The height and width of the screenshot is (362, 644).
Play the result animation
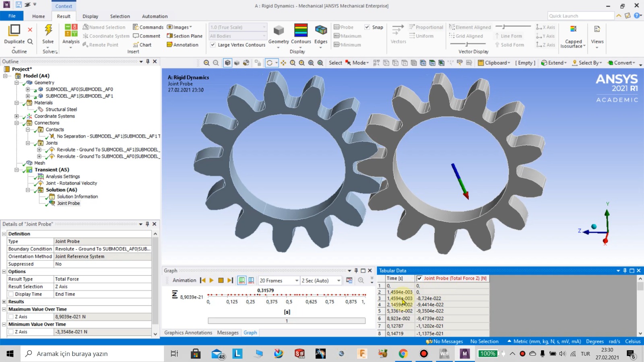[212, 280]
